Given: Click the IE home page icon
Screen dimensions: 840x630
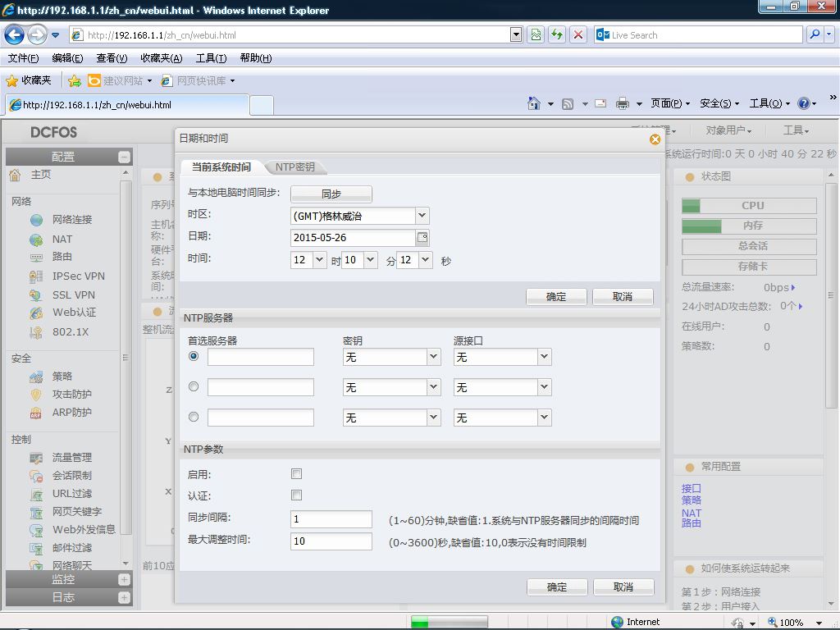Looking at the screenshot, I should (x=533, y=103).
